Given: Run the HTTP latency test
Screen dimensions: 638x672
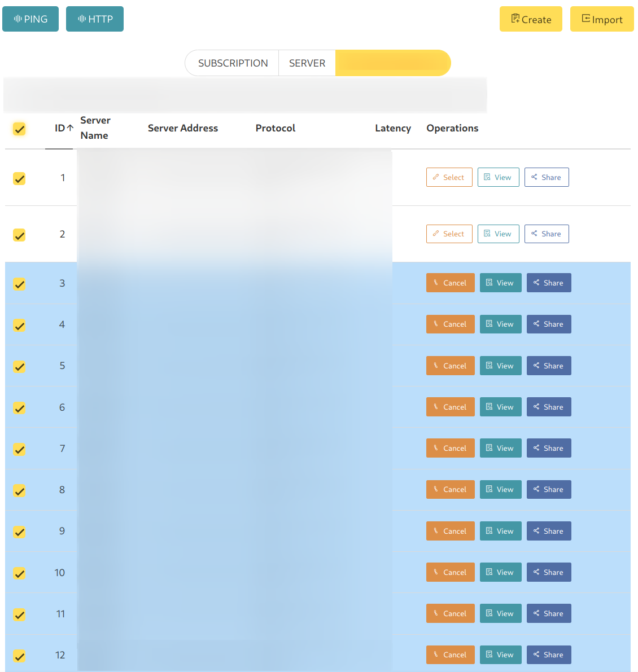Looking at the screenshot, I should pyautogui.click(x=95, y=19).
